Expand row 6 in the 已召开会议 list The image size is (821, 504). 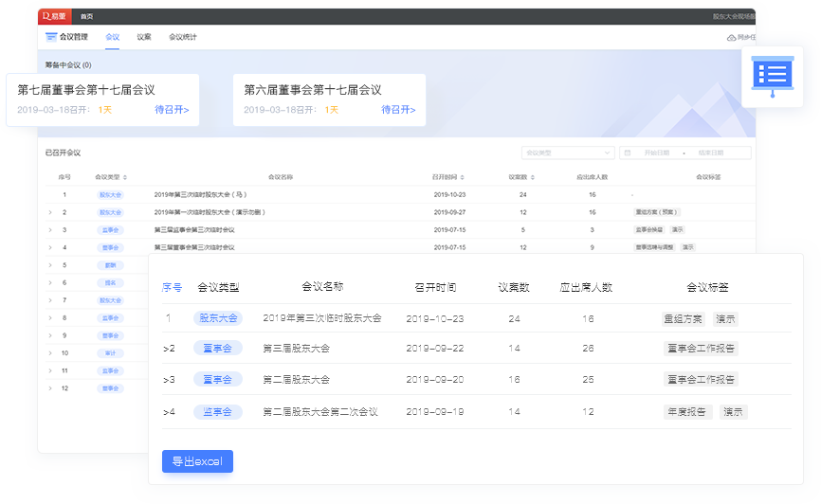[50, 282]
